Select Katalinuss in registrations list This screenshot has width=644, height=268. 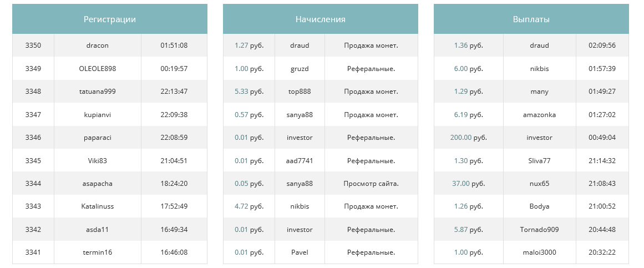(97, 206)
